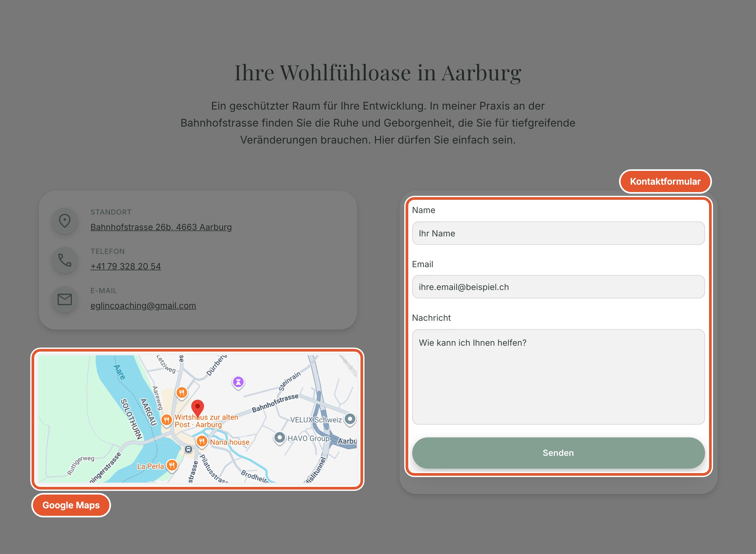Click the STANDORT caption
This screenshot has width=756, height=554.
click(x=111, y=212)
